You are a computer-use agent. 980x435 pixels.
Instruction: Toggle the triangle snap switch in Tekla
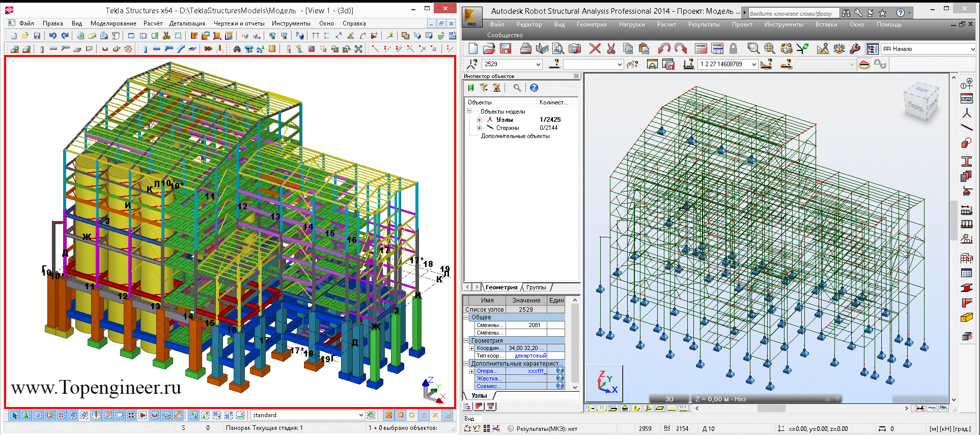pyautogui.click(x=424, y=415)
